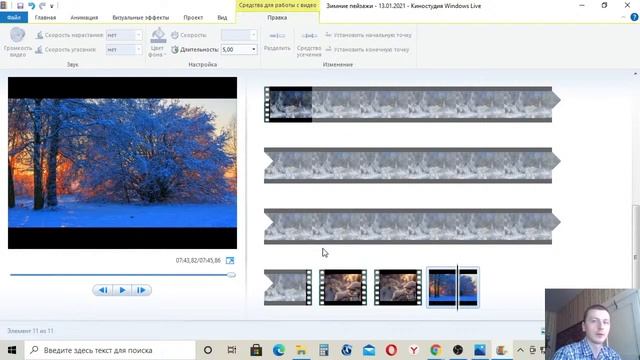Open the Файл menu

point(14,18)
